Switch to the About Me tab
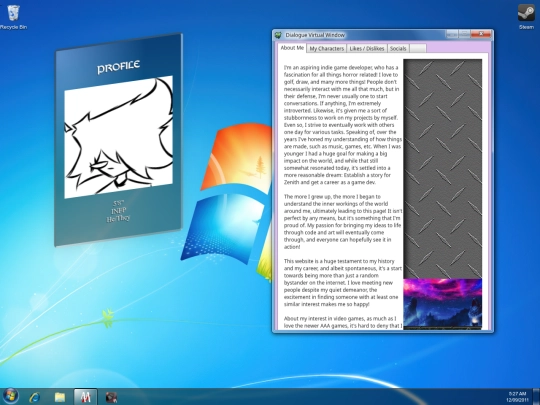 coord(292,48)
